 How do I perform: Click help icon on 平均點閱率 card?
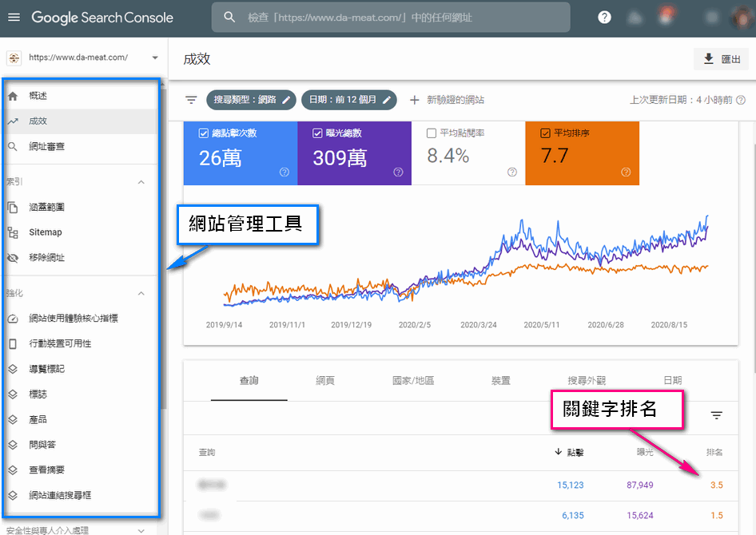pos(512,172)
